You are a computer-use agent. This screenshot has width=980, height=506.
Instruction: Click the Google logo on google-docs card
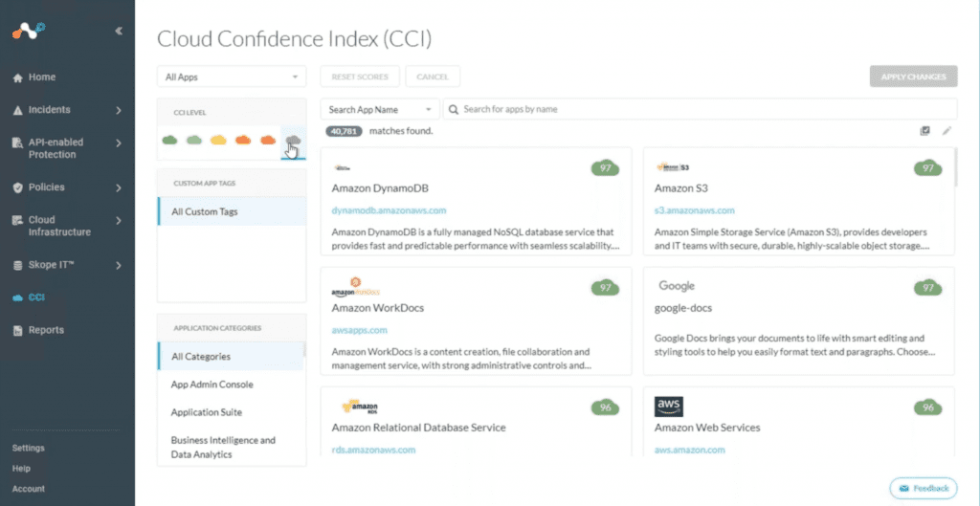[677, 286]
